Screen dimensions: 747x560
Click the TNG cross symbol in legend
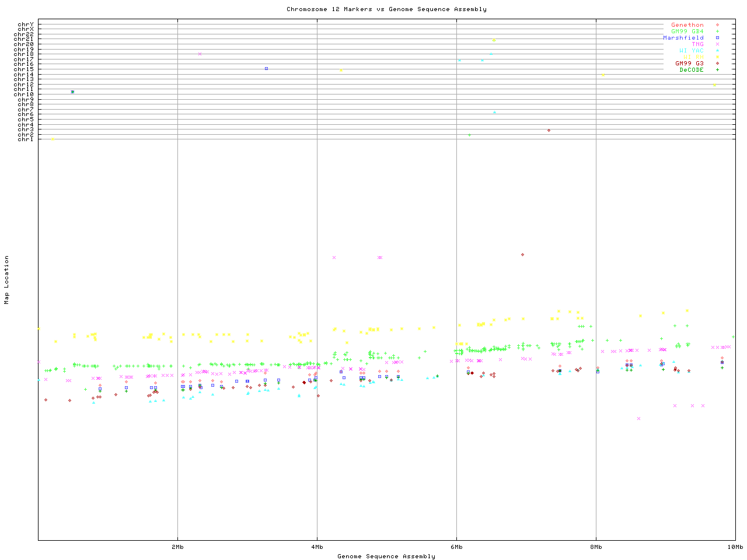(717, 44)
